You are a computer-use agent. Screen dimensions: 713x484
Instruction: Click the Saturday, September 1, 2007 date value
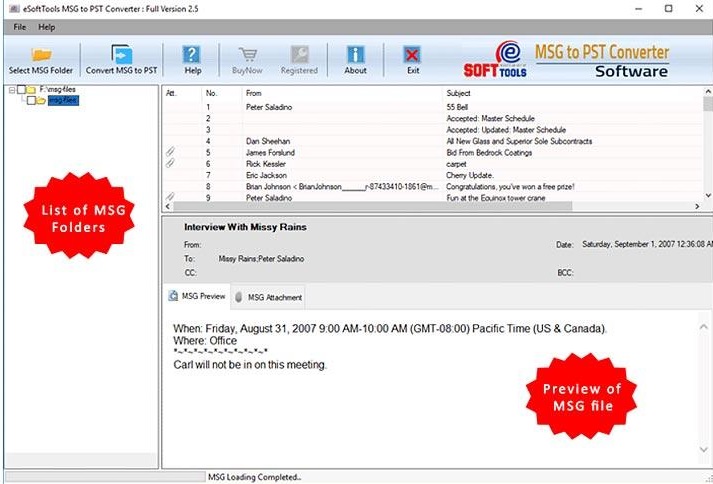pos(647,245)
